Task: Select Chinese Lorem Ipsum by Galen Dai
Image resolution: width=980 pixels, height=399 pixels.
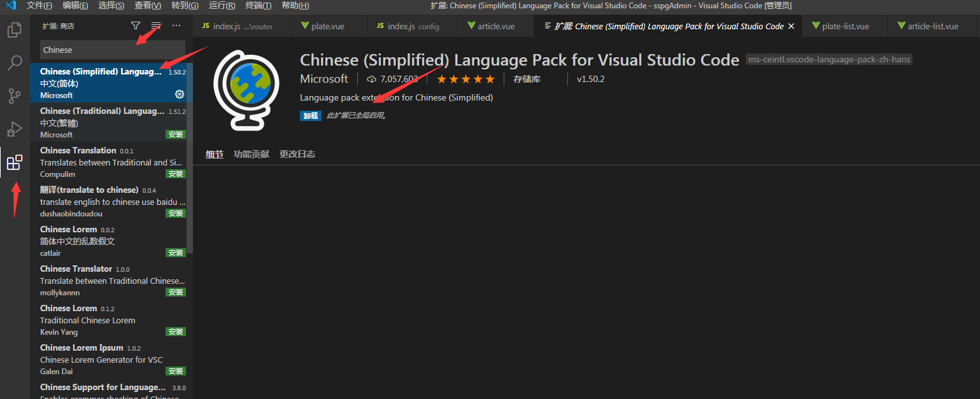Action: [111, 359]
